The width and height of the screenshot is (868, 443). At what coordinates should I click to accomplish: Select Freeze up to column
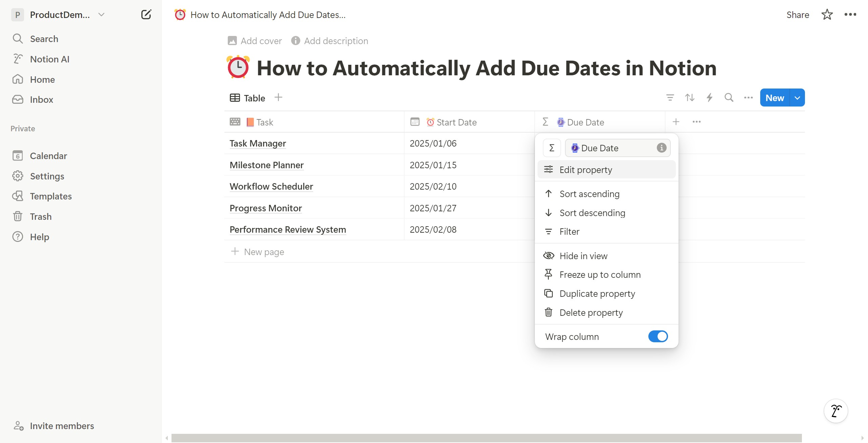[606, 275]
